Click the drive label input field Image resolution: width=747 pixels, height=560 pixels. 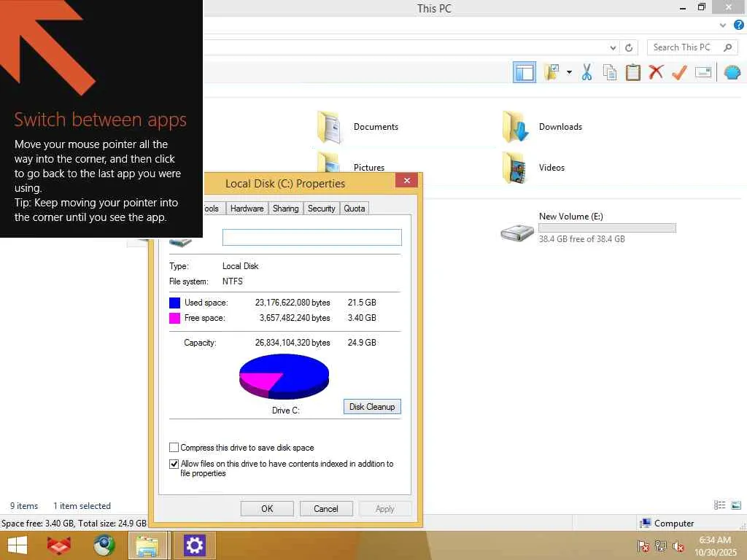click(x=312, y=238)
